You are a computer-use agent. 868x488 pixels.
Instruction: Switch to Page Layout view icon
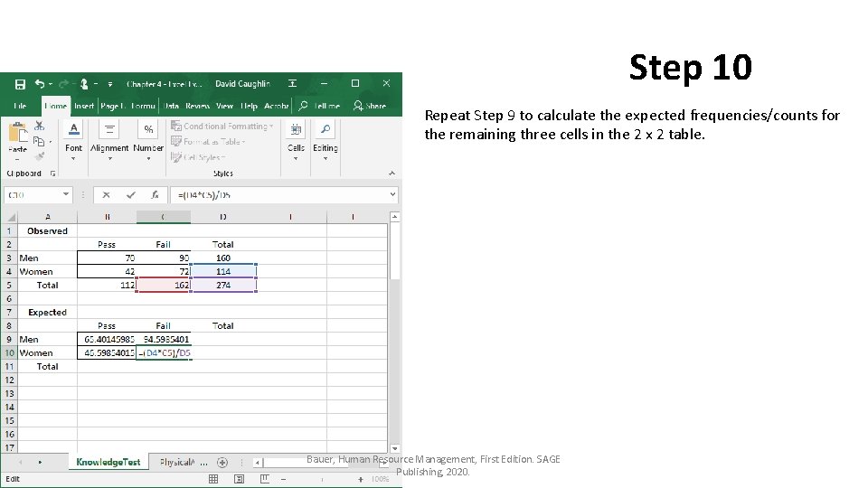coord(239,479)
